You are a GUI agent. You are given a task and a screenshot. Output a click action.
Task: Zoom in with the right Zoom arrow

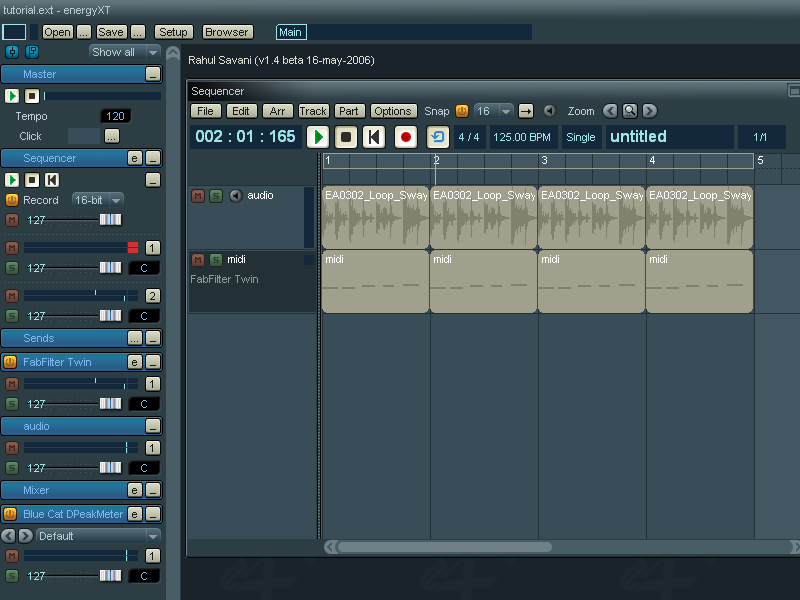pyautogui.click(x=649, y=111)
